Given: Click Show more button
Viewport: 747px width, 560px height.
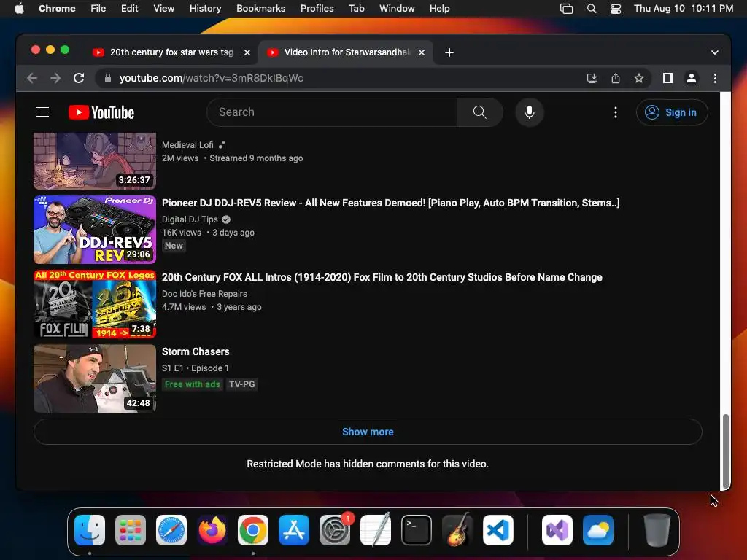Looking at the screenshot, I should tap(368, 432).
